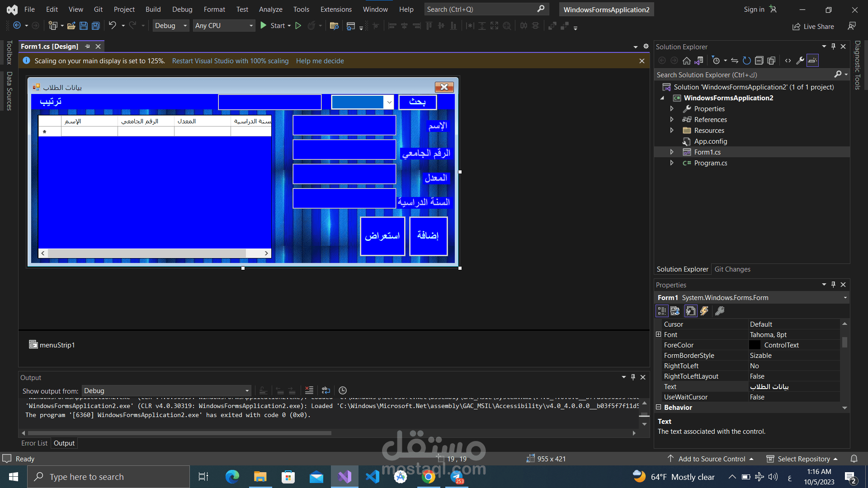
Task: Expand the Properties node in Solution Explorer
Action: [672, 109]
